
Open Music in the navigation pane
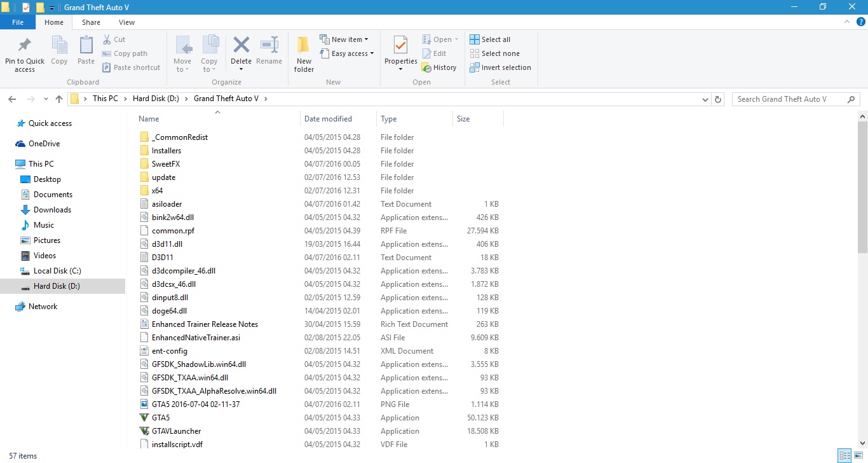click(x=44, y=225)
